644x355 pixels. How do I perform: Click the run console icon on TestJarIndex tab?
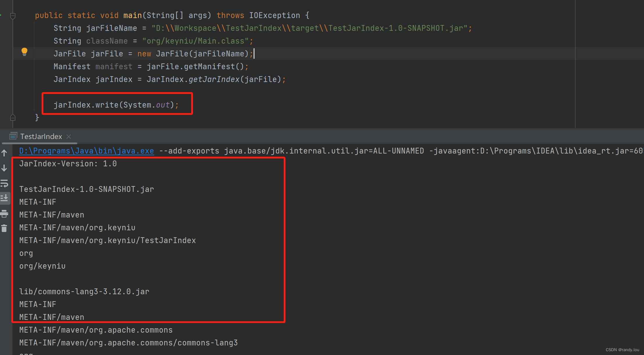pos(13,136)
